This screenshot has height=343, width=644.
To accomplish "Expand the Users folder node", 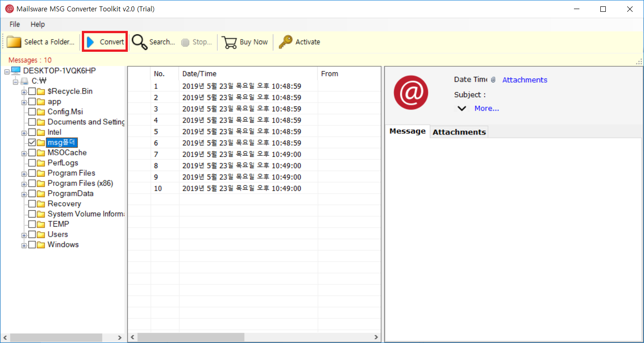I will [x=24, y=234].
